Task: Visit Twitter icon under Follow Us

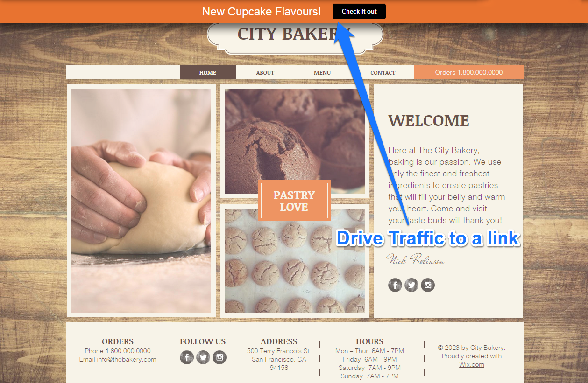Action: pos(203,357)
